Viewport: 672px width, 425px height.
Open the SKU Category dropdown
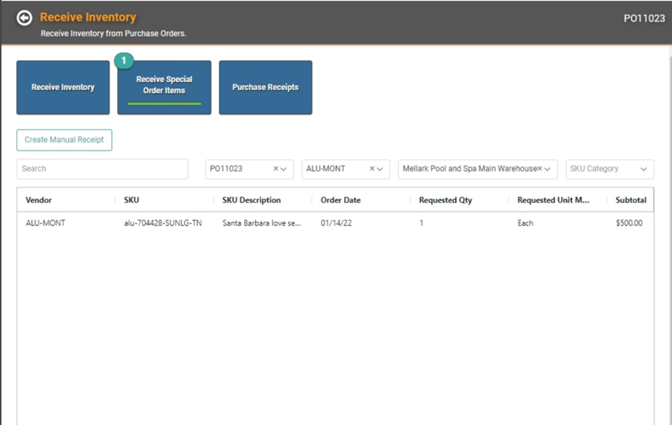coord(644,169)
